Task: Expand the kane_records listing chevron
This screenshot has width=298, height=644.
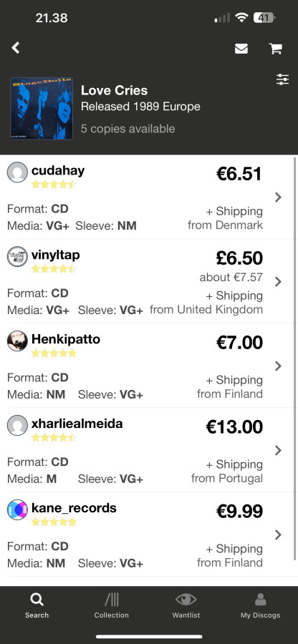Action: click(278, 535)
